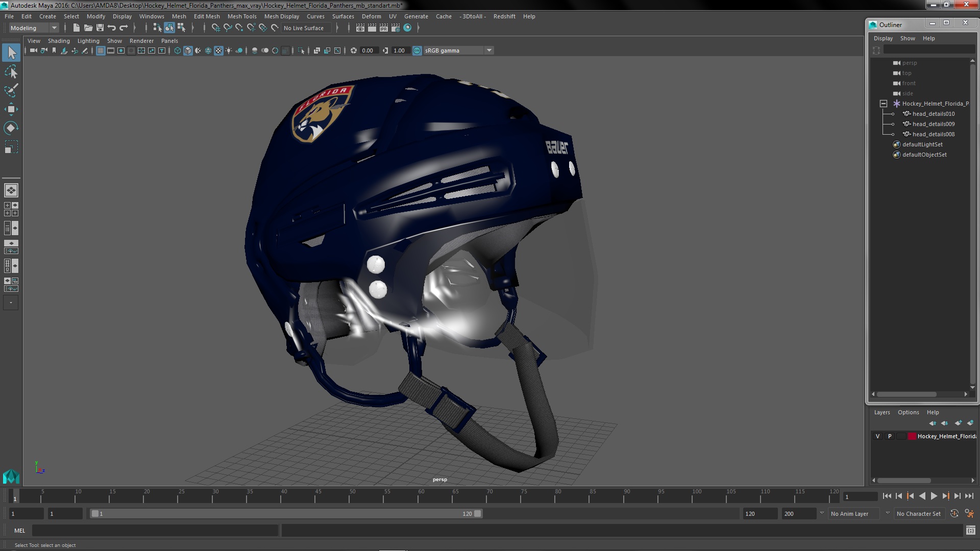This screenshot has height=551, width=980.
Task: Toggle use all lights
Action: click(229, 51)
